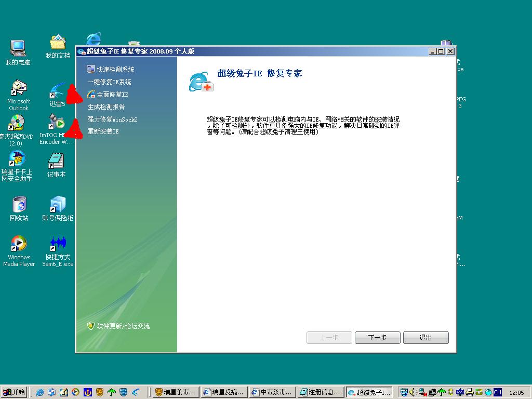
Task: Click the lion shield quick launch icon
Action: coord(99,392)
